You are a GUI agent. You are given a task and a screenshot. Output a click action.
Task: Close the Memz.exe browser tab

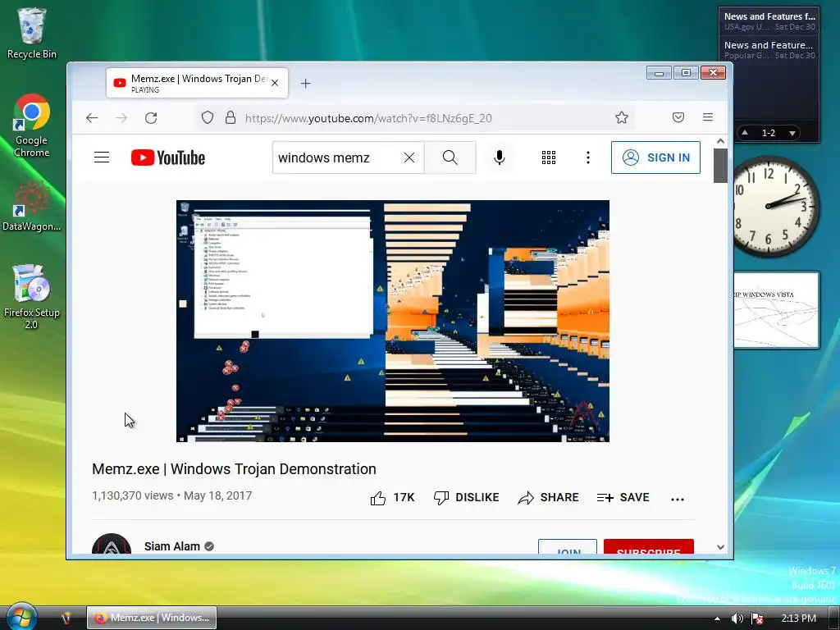275,83
